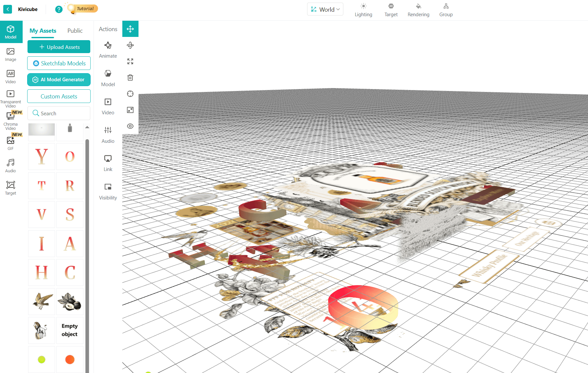
Task: Open the Audio action
Action: click(108, 135)
